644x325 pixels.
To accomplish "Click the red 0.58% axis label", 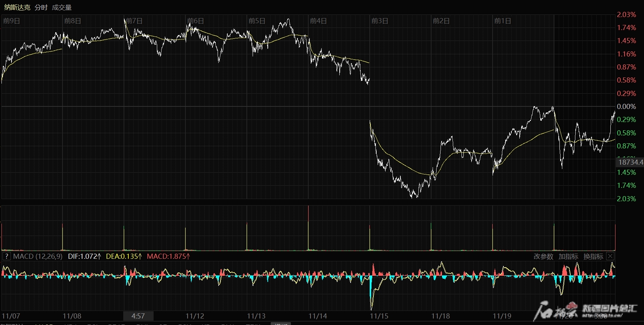I will pos(626,80).
